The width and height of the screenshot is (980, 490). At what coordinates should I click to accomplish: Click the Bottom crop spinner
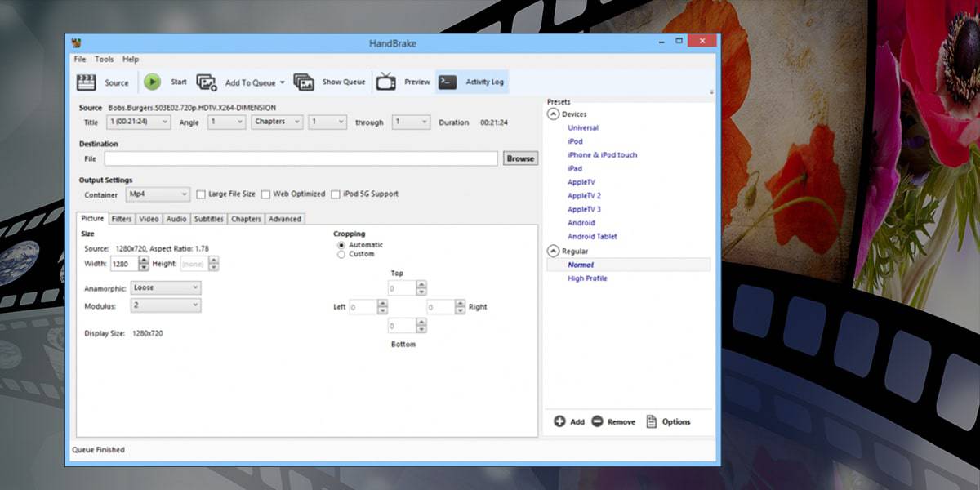[421, 326]
